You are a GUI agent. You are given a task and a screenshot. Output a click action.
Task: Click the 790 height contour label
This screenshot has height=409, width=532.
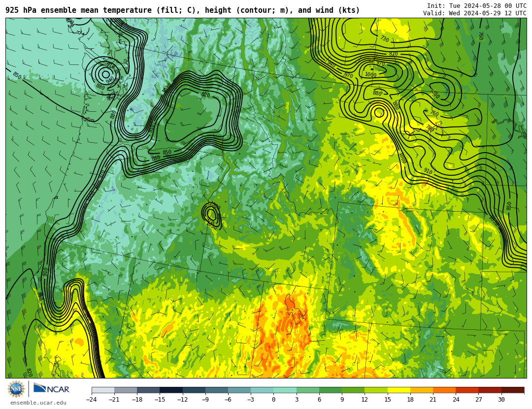point(430,128)
